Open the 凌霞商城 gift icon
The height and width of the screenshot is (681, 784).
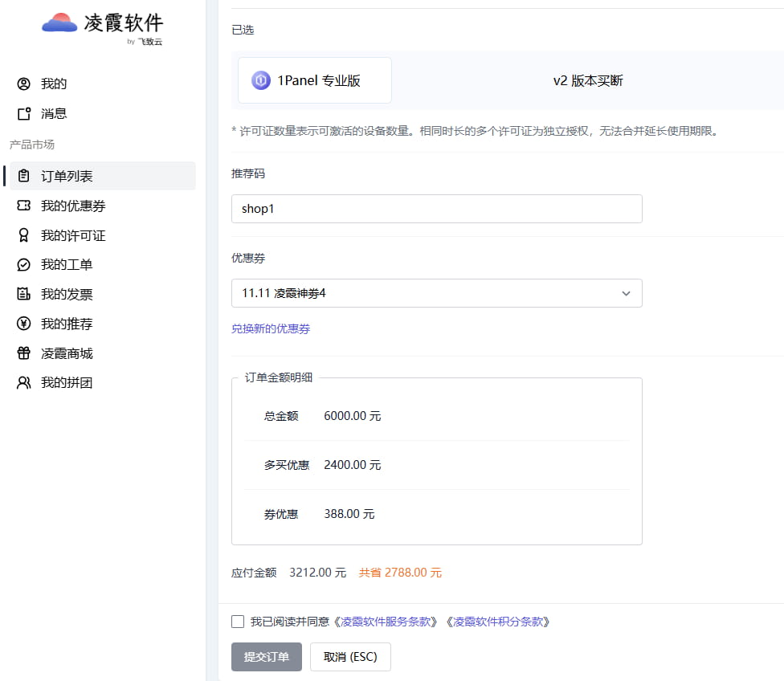(24, 353)
